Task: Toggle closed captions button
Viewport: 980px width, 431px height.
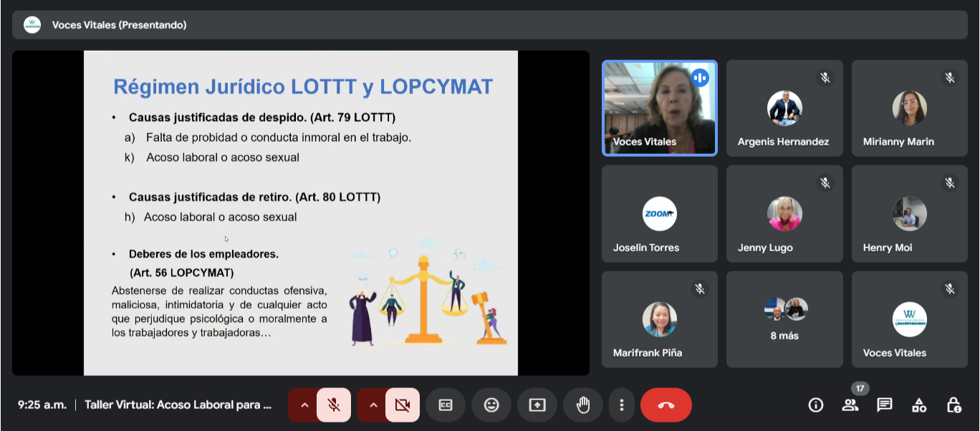Action: pyautogui.click(x=446, y=405)
